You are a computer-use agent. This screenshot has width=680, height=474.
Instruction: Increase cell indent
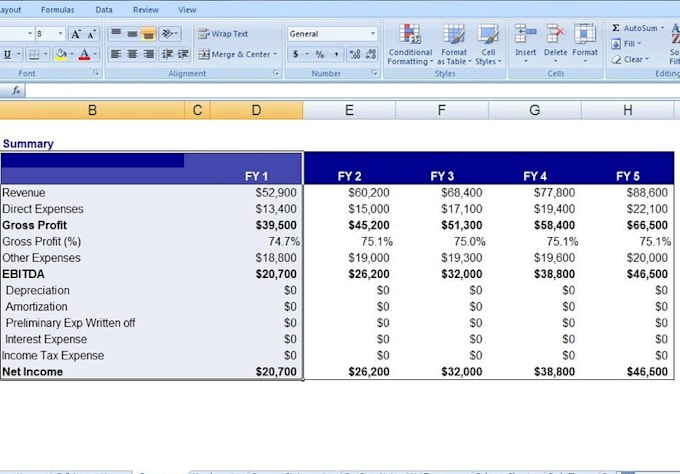[183, 54]
